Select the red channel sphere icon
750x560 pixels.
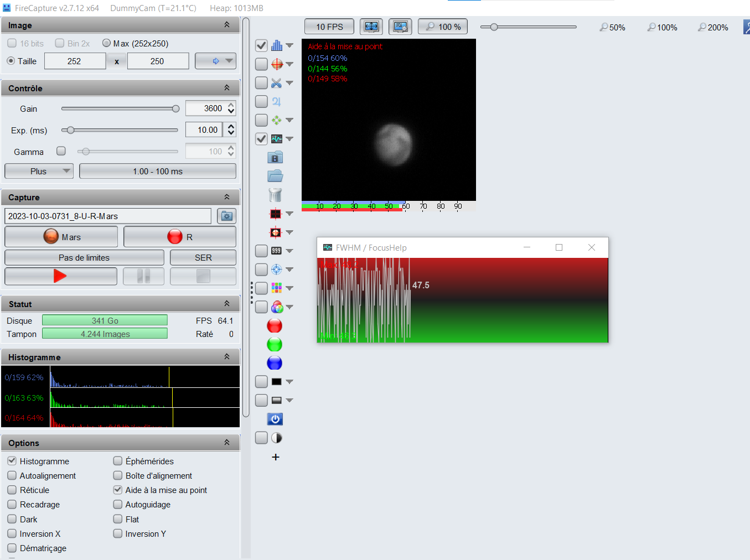tap(275, 326)
